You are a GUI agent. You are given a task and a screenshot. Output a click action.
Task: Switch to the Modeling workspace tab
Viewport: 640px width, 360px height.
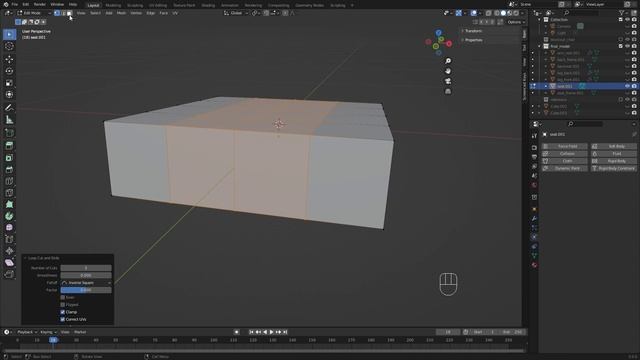(x=113, y=5)
